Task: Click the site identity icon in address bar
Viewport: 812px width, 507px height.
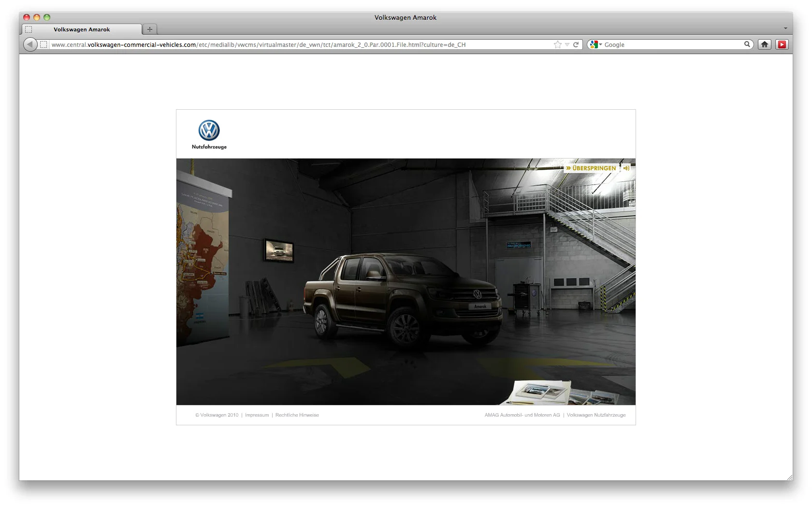Action: click(43, 44)
